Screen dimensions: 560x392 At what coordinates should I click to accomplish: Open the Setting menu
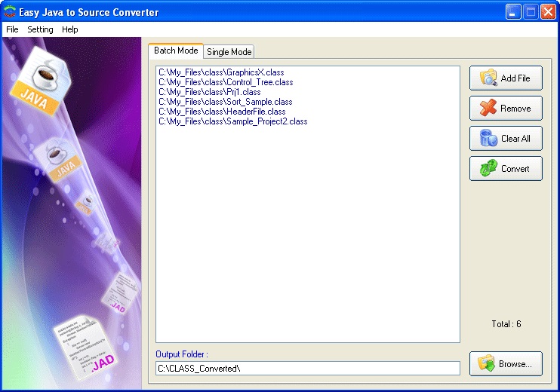(40, 29)
